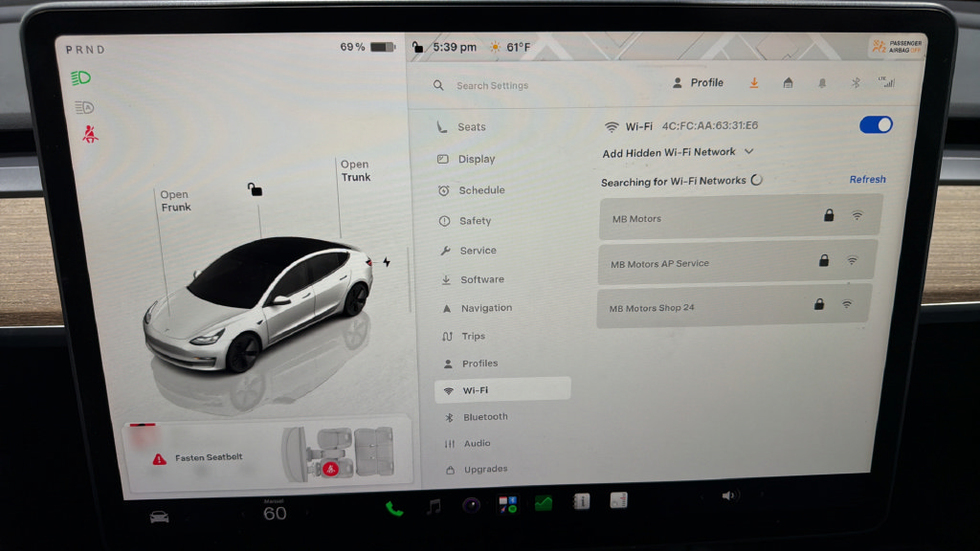
Task: Tap the HomeLink garage icon
Action: point(788,82)
